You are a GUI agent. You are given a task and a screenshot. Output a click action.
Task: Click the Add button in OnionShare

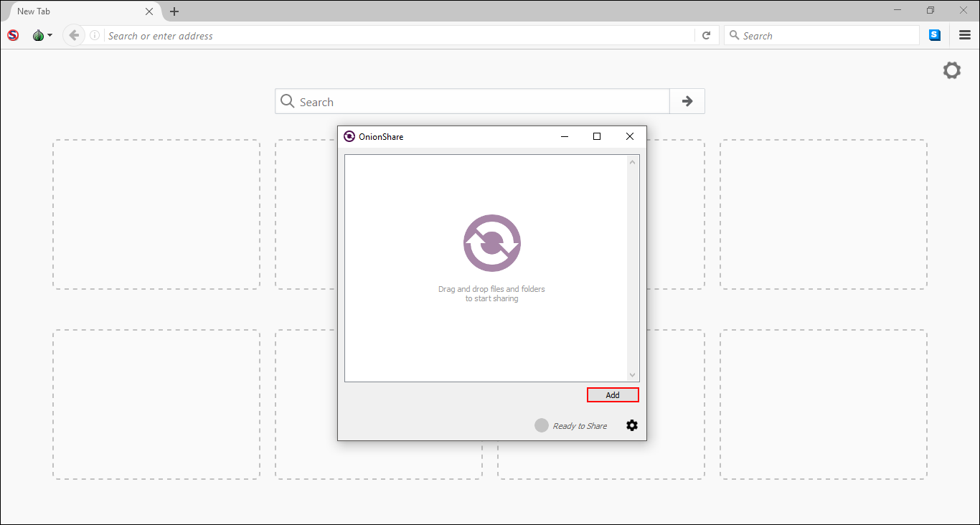pyautogui.click(x=613, y=395)
